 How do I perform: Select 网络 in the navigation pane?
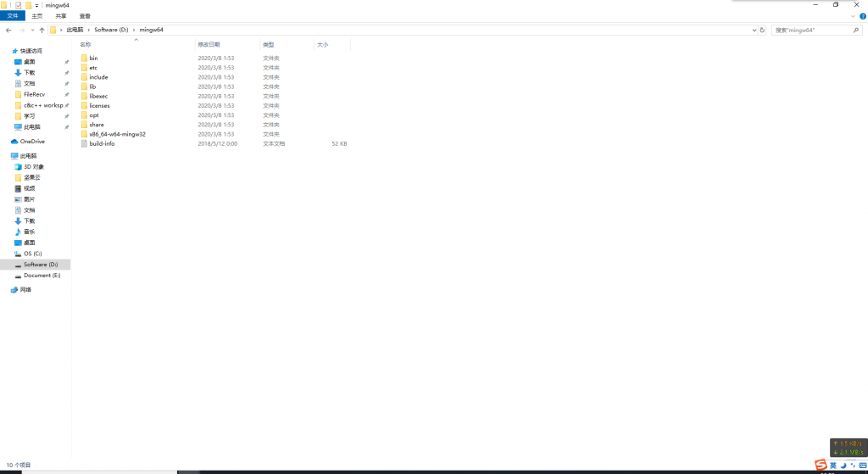point(25,290)
